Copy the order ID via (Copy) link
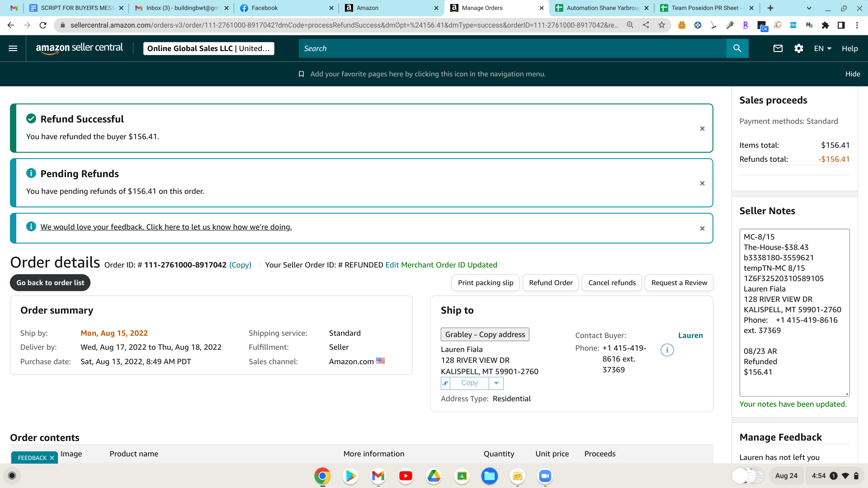Image resolution: width=868 pixels, height=488 pixels. point(240,265)
